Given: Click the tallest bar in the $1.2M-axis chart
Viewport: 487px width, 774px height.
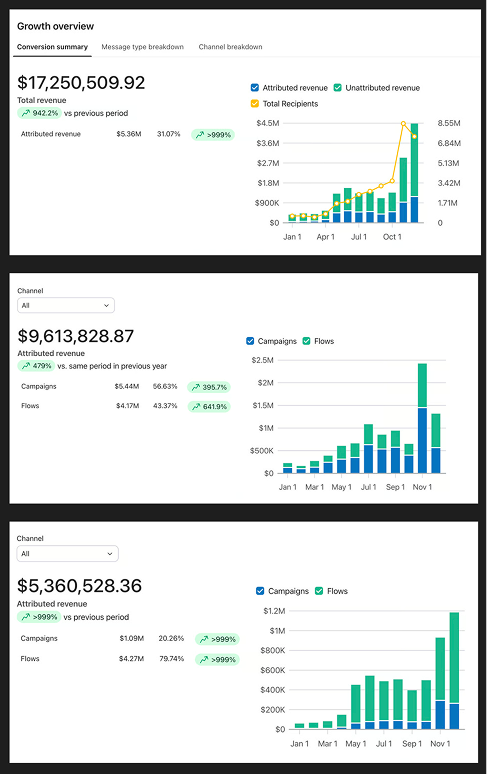Looking at the screenshot, I should (x=454, y=671).
